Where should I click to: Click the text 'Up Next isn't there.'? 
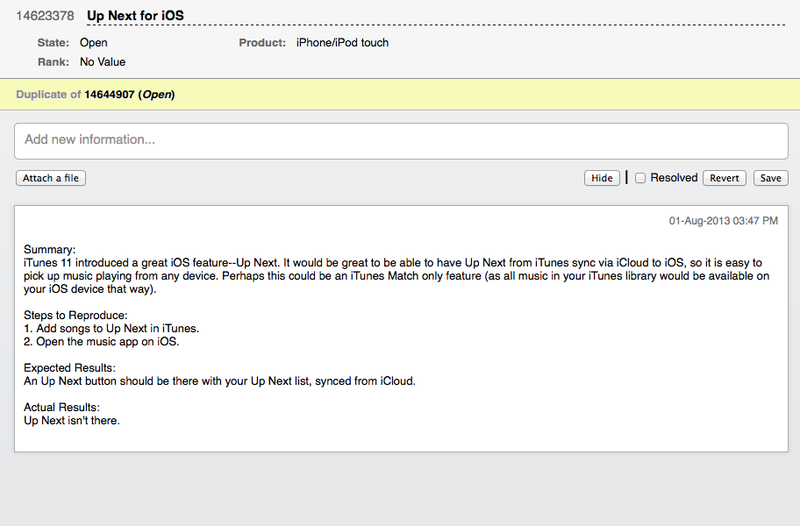click(71, 420)
